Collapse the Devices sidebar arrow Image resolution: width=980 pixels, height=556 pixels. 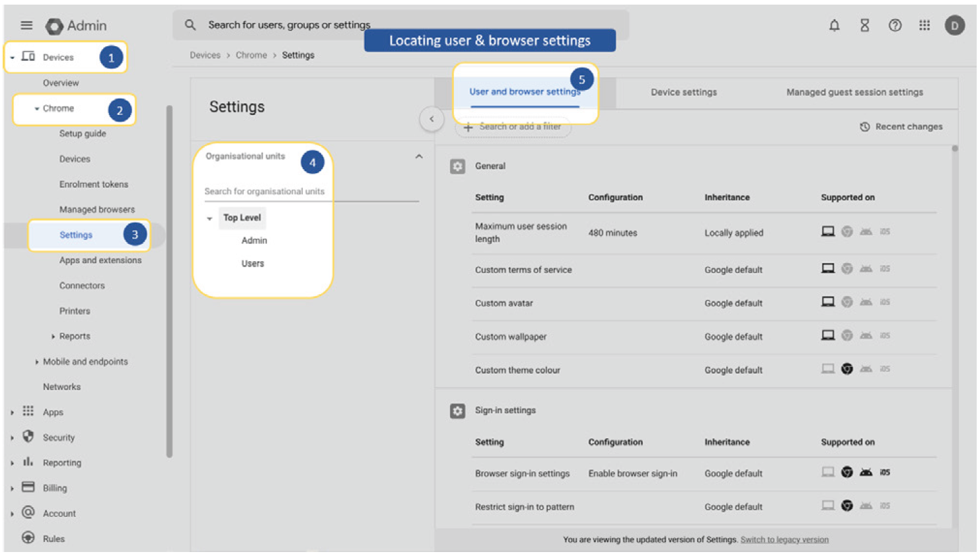click(13, 58)
